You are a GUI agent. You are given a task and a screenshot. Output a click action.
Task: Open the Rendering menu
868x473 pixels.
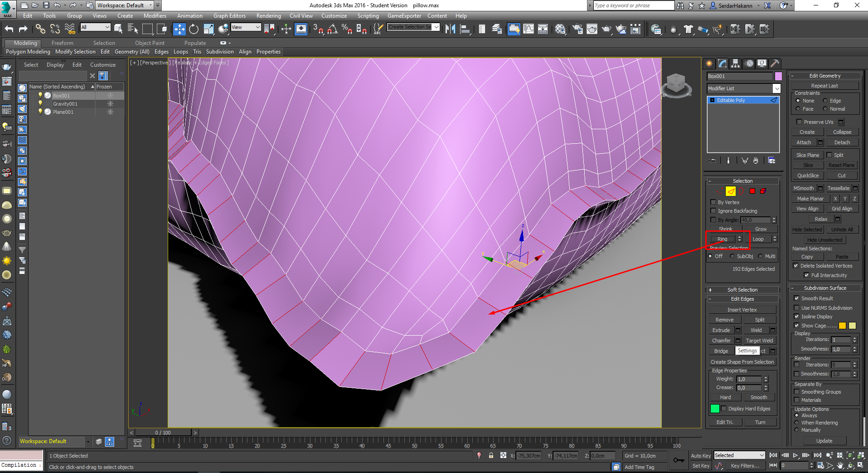(268, 16)
